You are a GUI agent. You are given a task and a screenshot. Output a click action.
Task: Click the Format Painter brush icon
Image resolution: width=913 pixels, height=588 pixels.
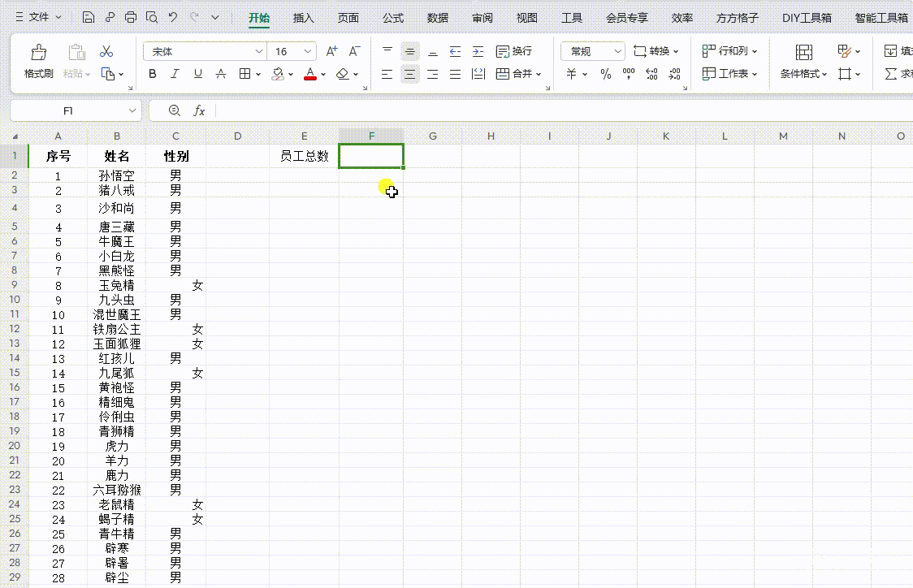(38, 53)
